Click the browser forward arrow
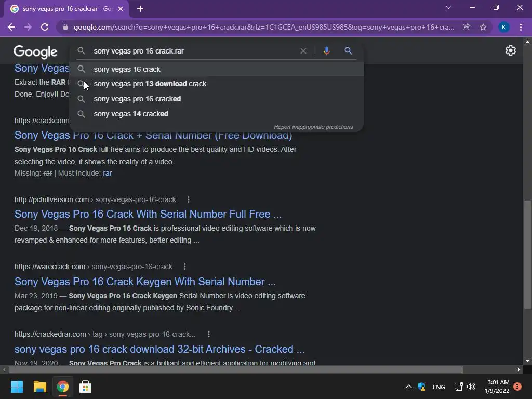532x399 pixels. click(28, 27)
